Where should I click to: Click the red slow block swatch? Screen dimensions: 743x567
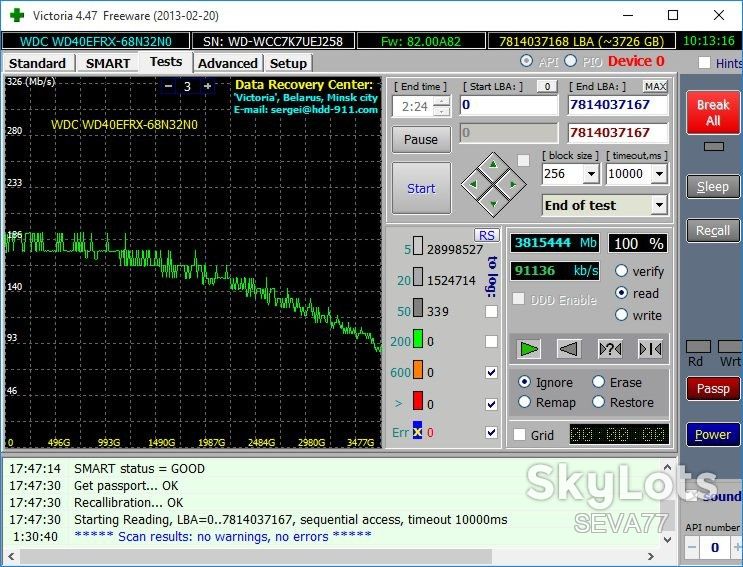(x=417, y=401)
